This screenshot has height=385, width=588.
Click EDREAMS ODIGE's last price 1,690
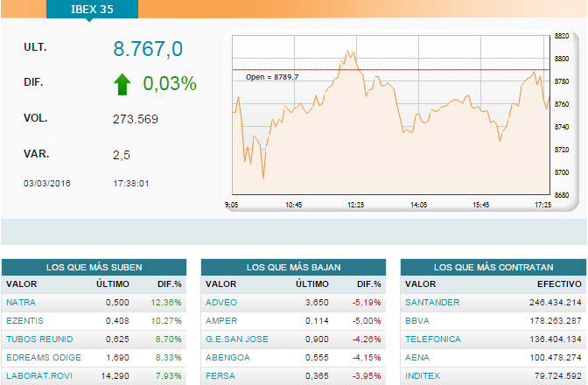[x=117, y=357]
